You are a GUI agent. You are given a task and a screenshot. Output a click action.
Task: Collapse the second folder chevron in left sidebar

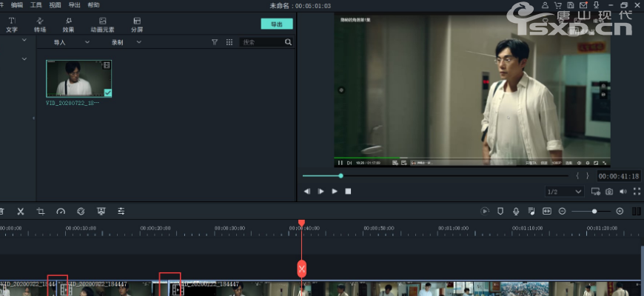(24, 59)
